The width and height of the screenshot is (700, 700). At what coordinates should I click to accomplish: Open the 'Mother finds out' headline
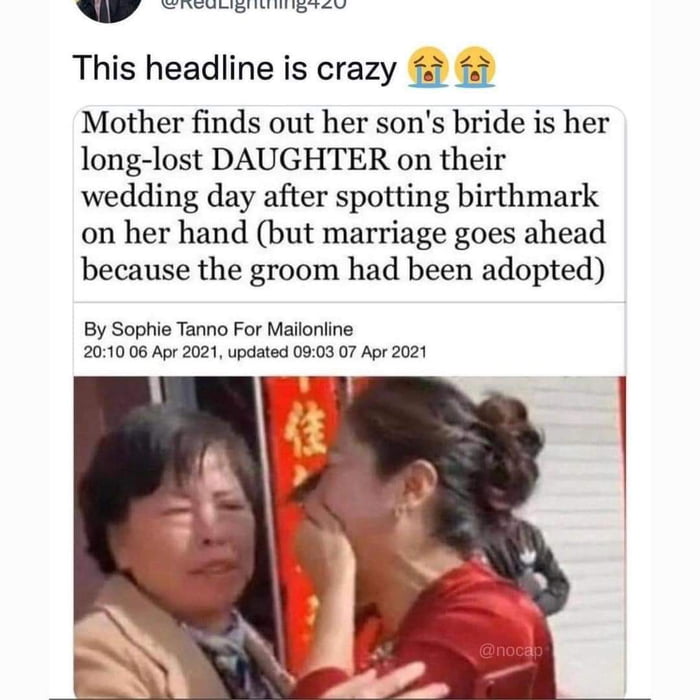(x=344, y=196)
